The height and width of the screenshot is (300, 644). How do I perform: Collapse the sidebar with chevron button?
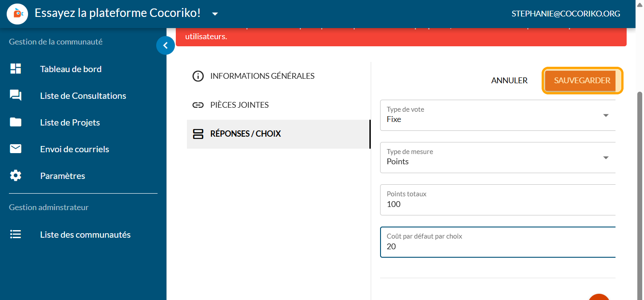tap(166, 45)
